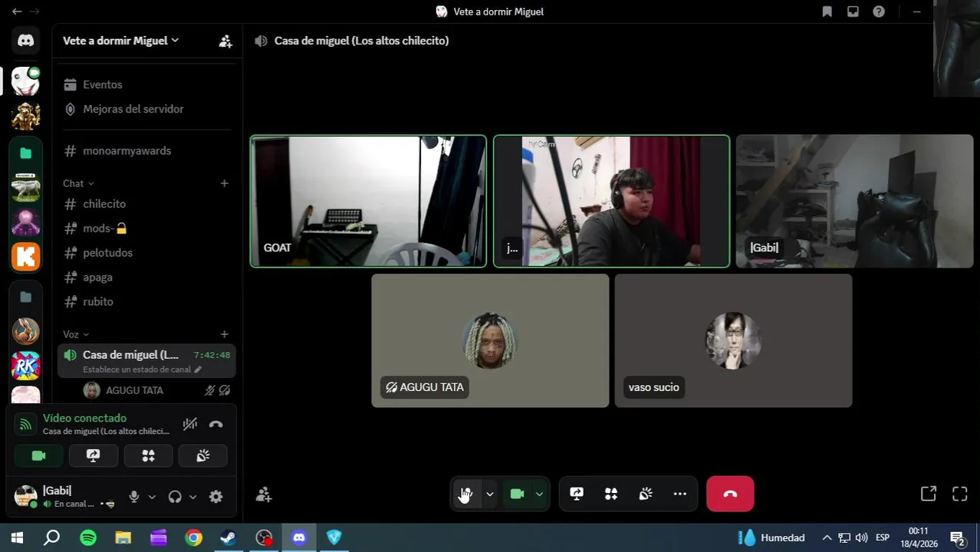Open input device arrow in the user panel
Screen dimensions: 980x552
[x=152, y=497]
